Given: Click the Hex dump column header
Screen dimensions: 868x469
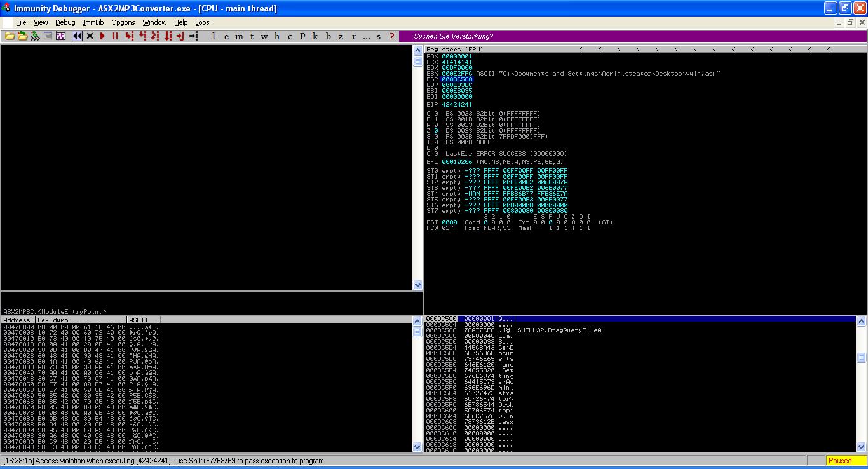Looking at the screenshot, I should pos(81,320).
